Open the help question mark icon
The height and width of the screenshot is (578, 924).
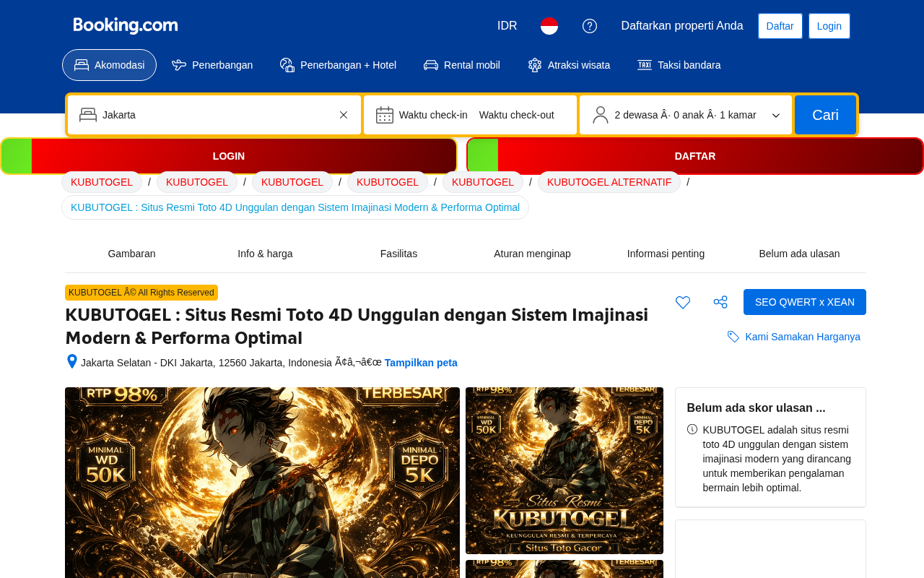[590, 26]
